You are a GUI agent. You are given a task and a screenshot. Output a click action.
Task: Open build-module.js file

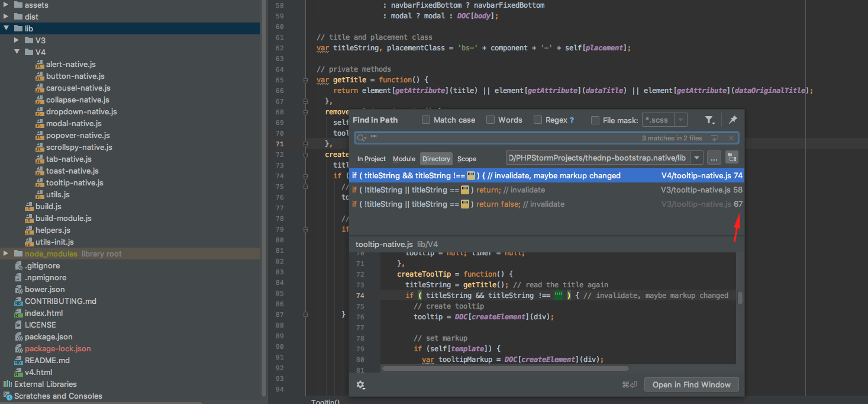click(x=63, y=218)
